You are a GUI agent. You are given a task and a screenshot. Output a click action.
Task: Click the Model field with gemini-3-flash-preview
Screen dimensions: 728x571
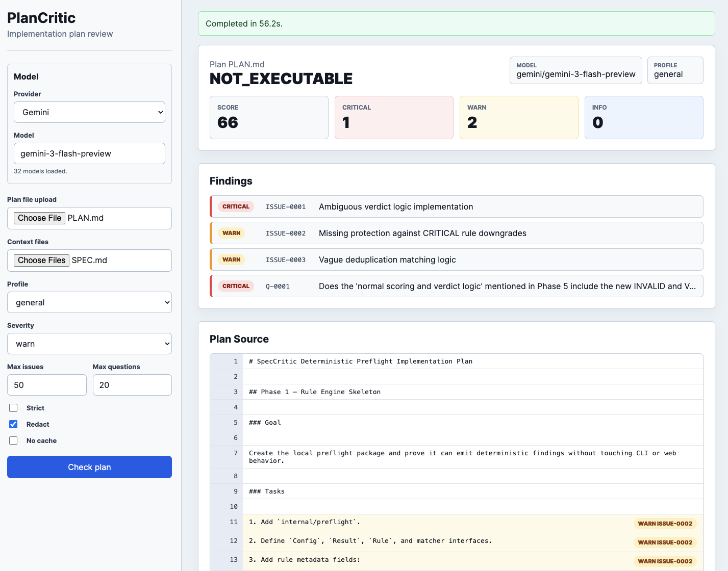[x=89, y=153]
